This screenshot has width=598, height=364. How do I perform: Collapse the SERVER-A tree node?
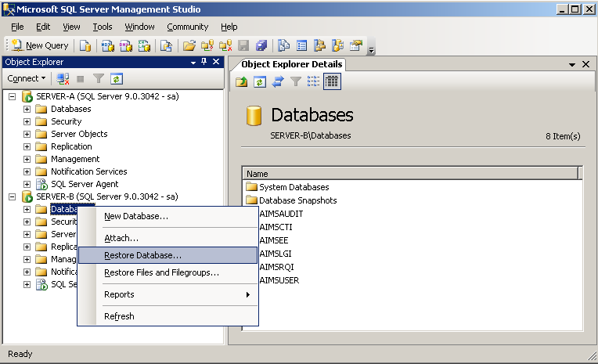coord(12,96)
